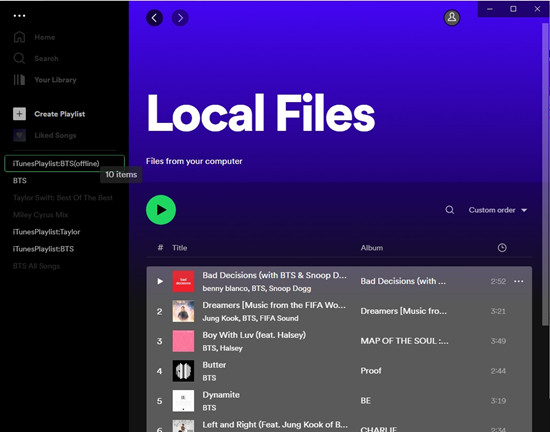550x432 pixels.
Task: Click Boy With Luv pink cover thumbnail
Action: coord(183,341)
